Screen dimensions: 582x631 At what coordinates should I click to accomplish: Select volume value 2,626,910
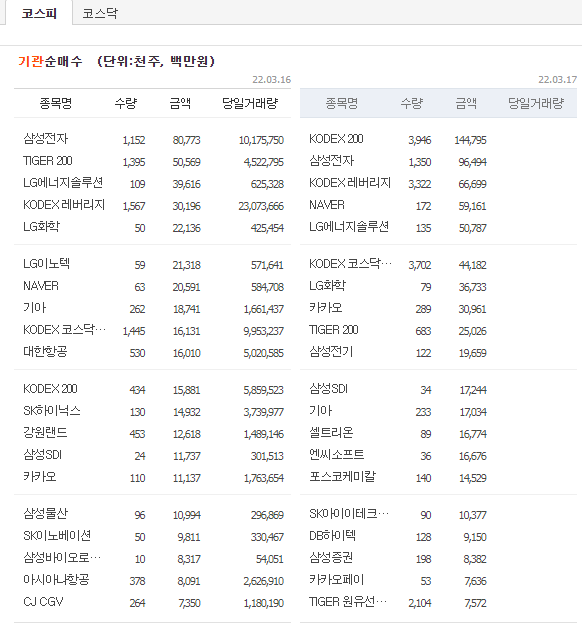coord(264,582)
